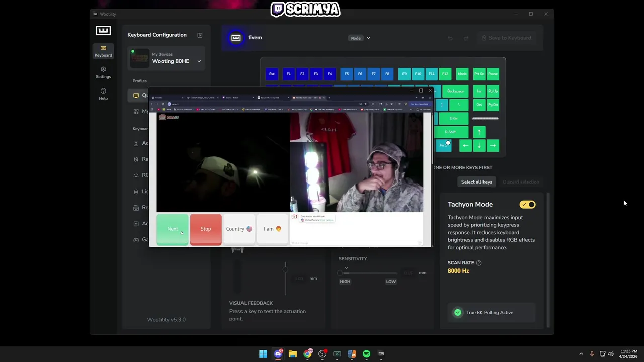Click the redo arrow icon in Wootility
644x362 pixels.
pos(466,38)
